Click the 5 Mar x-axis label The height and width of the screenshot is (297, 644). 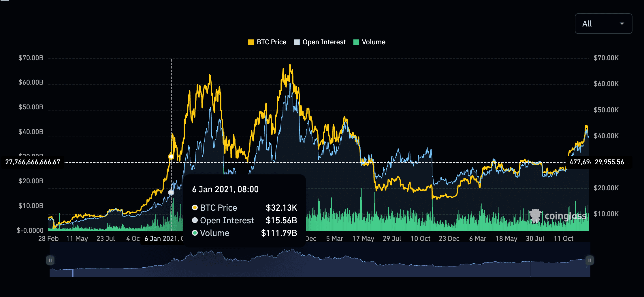point(335,239)
